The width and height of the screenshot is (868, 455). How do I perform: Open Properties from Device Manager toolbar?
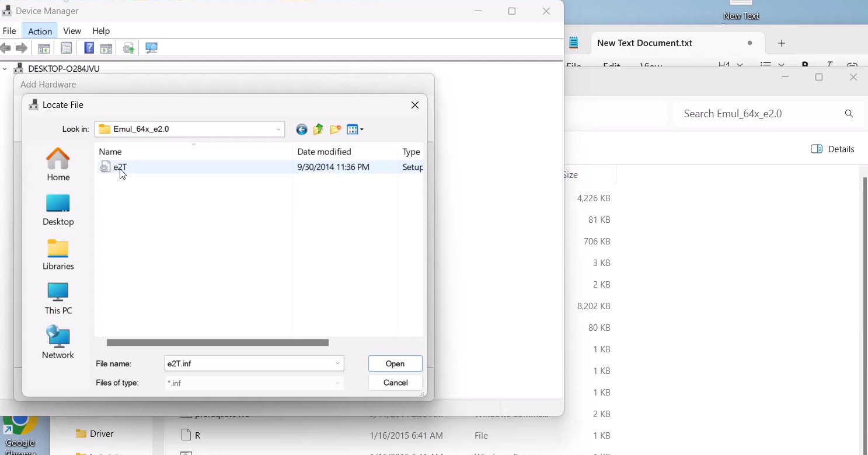67,48
